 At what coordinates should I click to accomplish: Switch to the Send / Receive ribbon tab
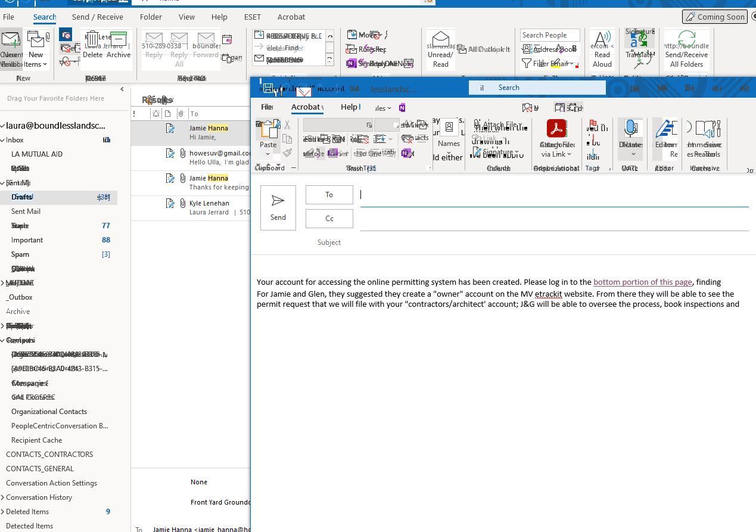pos(97,17)
